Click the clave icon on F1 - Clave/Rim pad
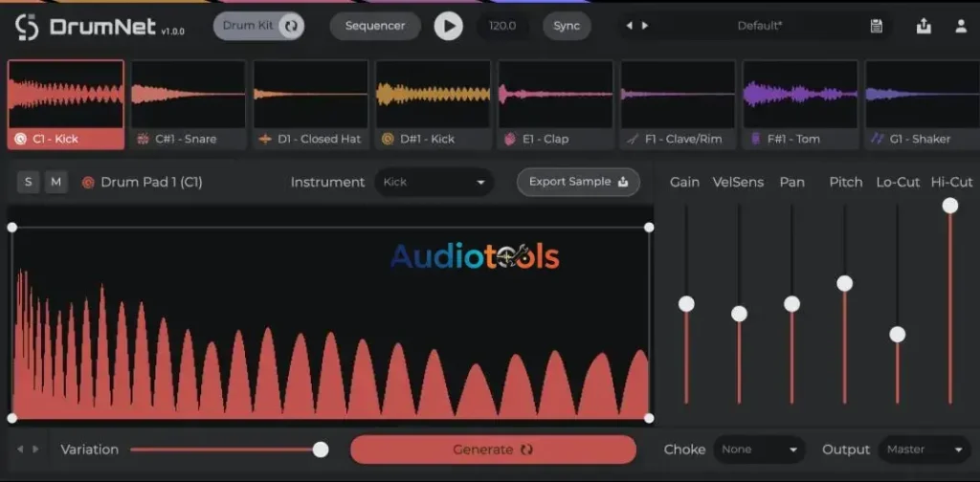The image size is (980, 482). [633, 140]
